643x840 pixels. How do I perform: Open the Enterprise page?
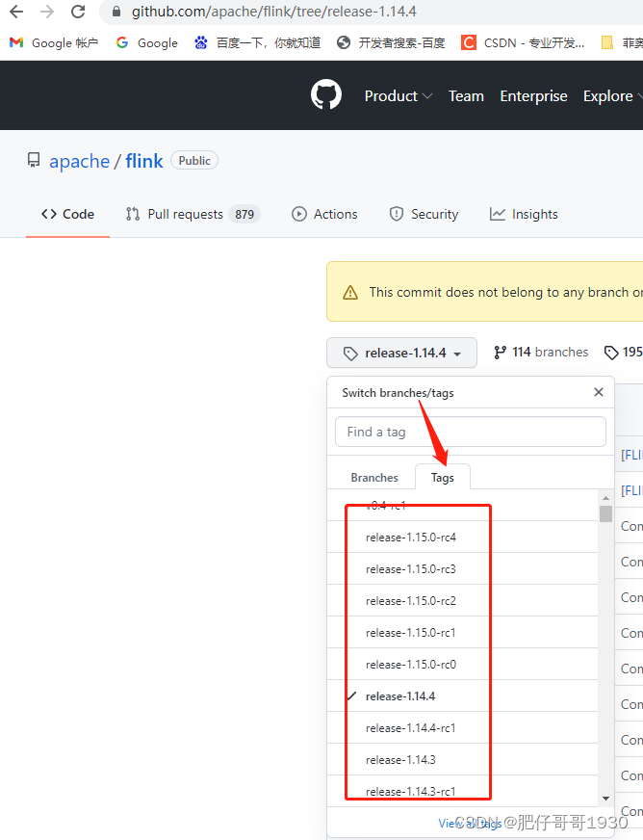(533, 96)
